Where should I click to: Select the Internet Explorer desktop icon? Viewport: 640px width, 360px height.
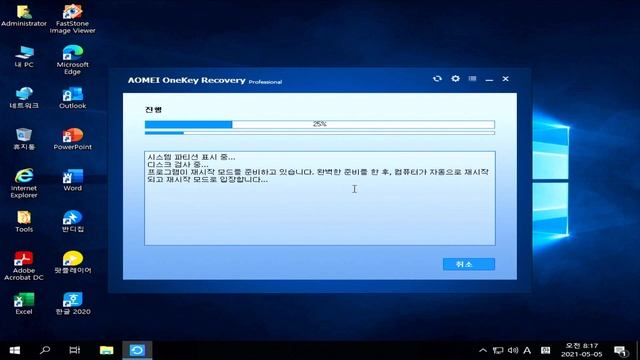point(24,183)
